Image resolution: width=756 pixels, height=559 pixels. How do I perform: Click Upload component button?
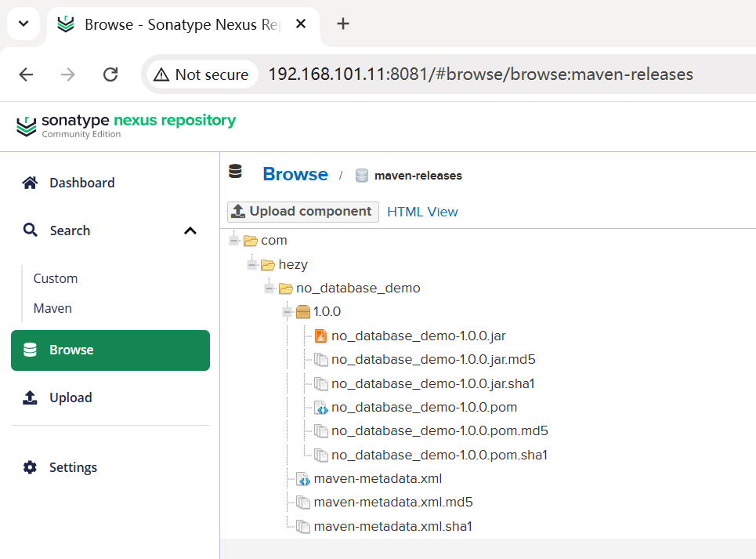tap(302, 211)
